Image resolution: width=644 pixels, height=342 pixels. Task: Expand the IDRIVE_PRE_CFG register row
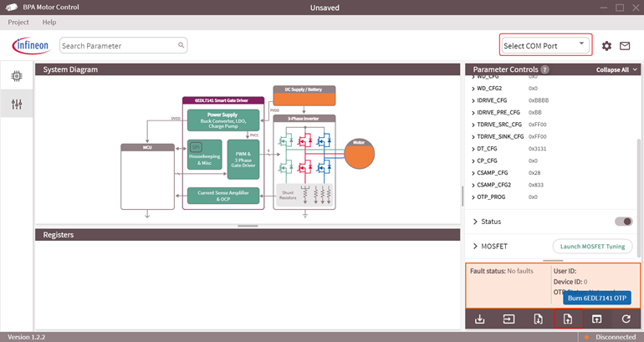473,113
